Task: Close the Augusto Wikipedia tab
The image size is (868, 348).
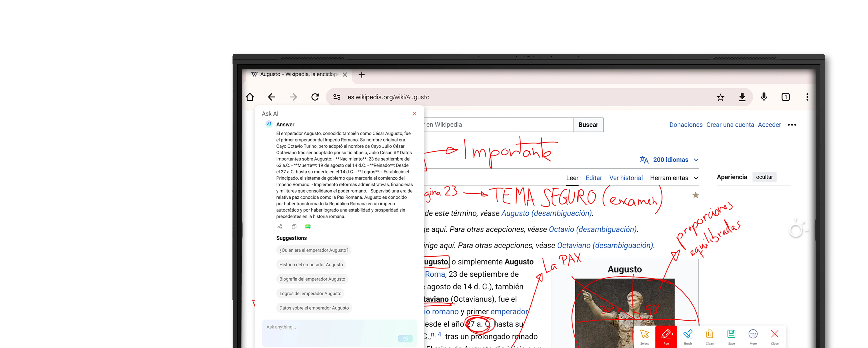Action: point(345,74)
